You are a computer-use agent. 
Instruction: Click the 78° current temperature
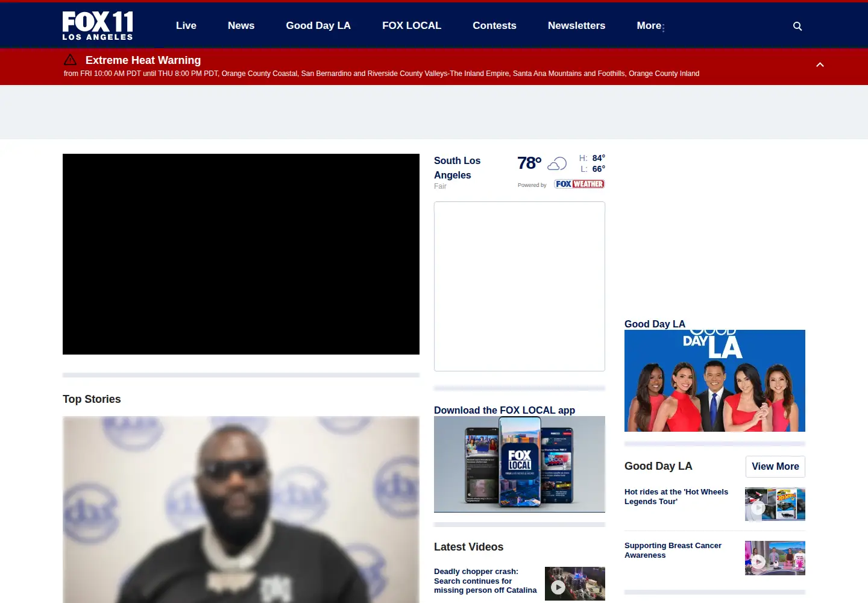(529, 163)
